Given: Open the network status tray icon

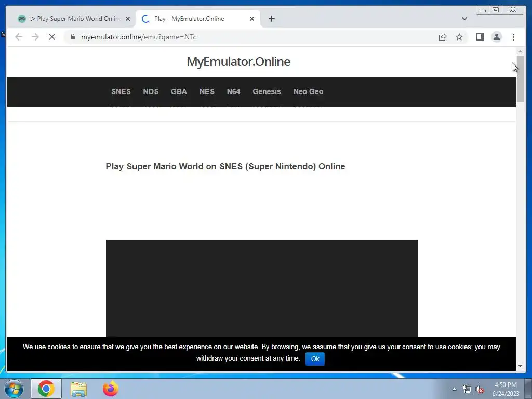Looking at the screenshot, I should click(x=467, y=390).
